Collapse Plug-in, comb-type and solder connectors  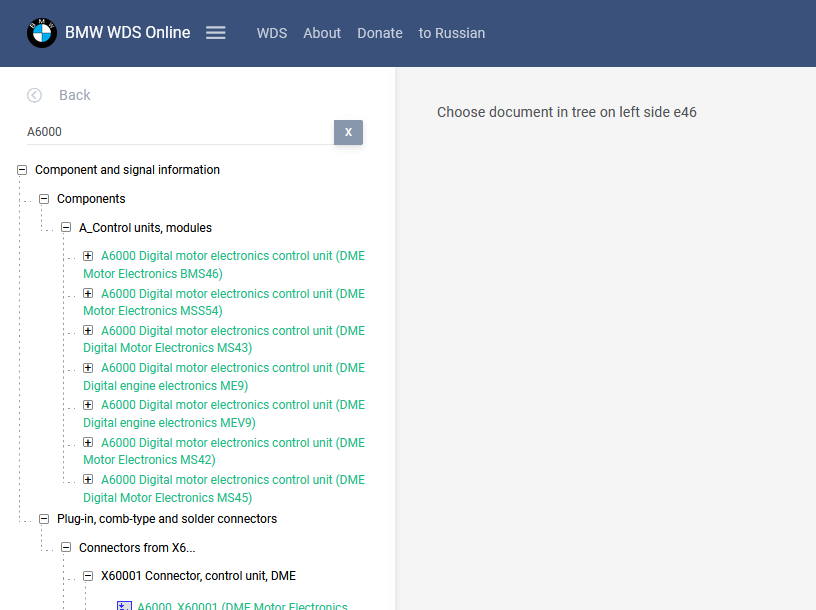[44, 519]
